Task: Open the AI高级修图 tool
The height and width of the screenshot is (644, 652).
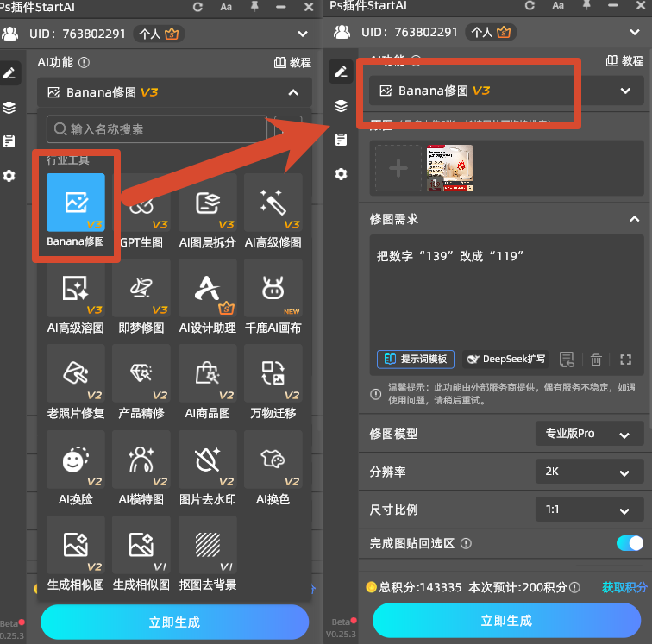Action: pyautogui.click(x=273, y=203)
